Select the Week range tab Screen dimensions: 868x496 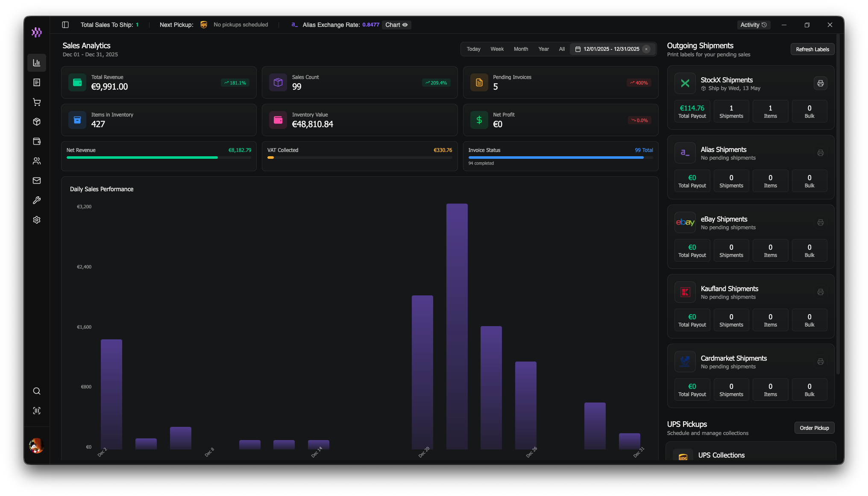(x=497, y=49)
